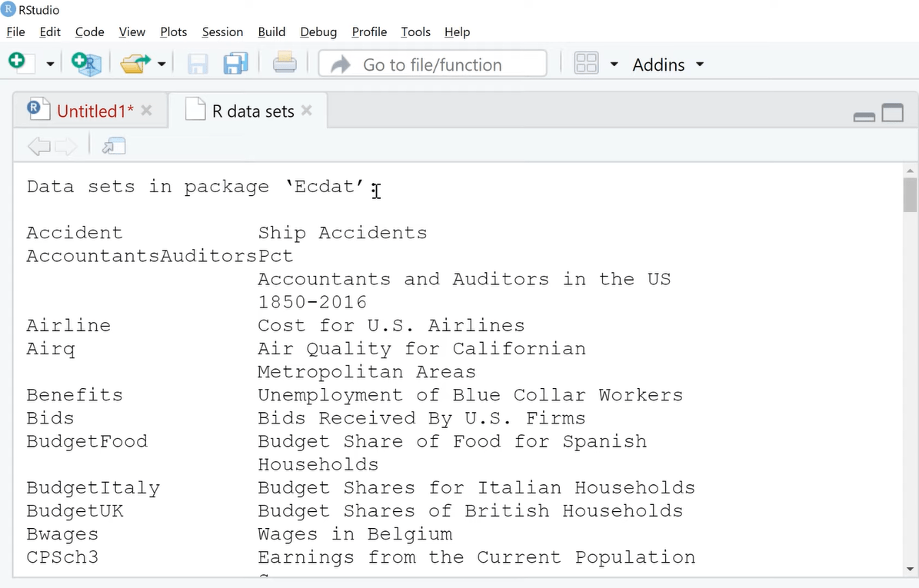Click the back navigation arrow

38,146
